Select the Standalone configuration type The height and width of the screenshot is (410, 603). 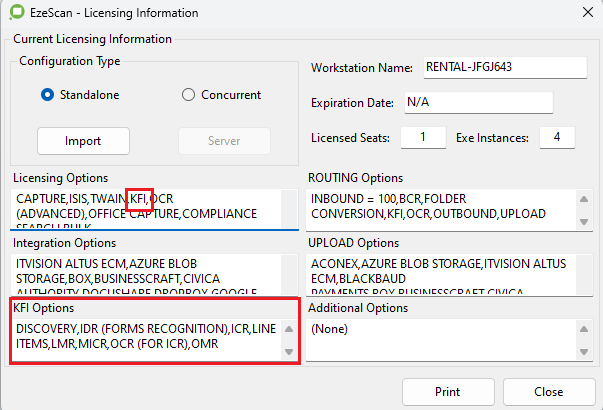point(47,95)
